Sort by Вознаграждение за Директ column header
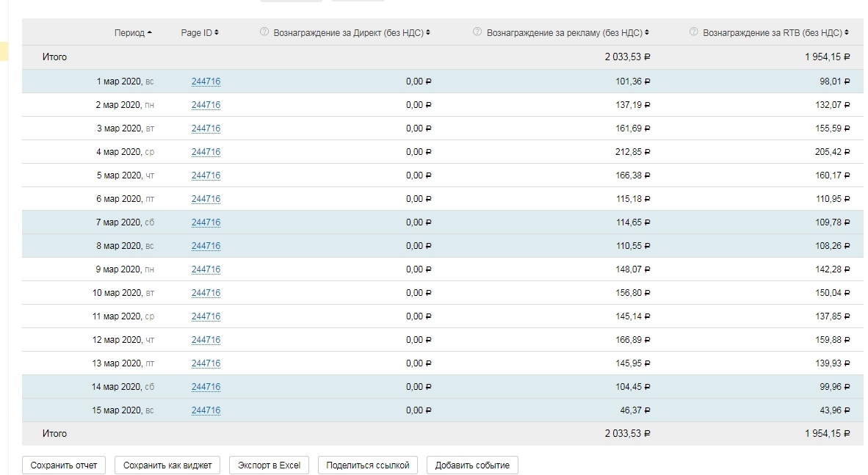 click(348, 32)
